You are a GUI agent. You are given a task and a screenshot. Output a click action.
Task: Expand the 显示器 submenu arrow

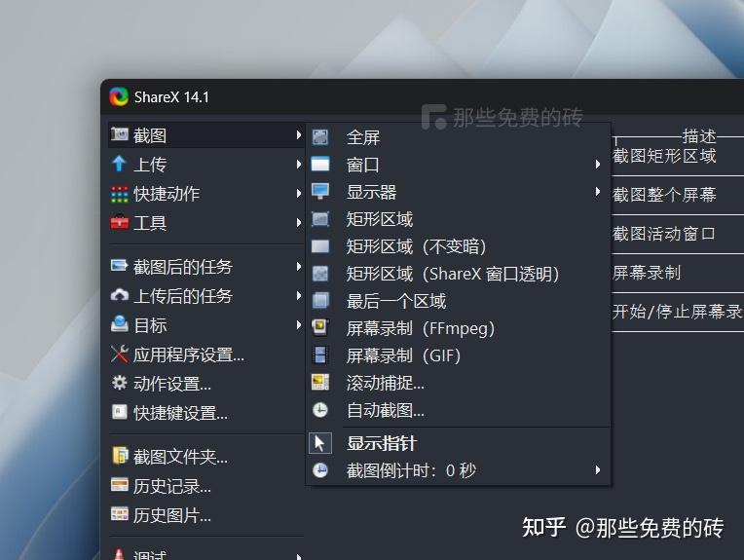[598, 192]
